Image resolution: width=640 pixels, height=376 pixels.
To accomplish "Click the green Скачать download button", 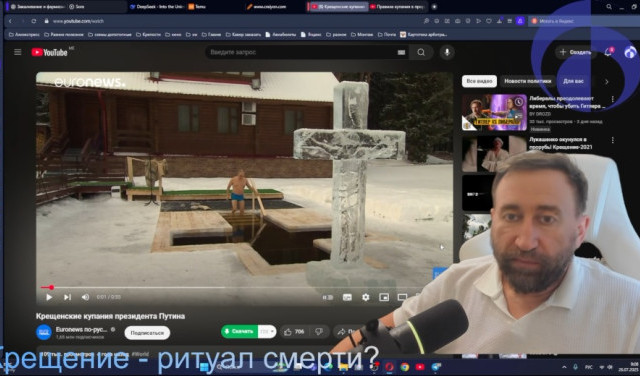I will pyautogui.click(x=240, y=332).
